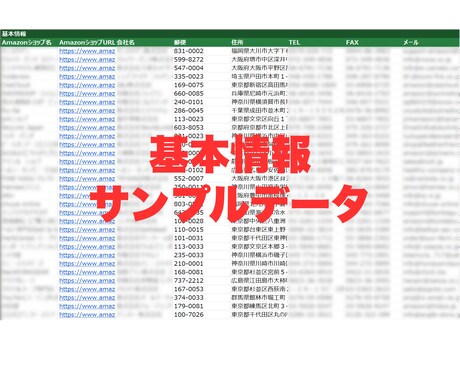460x380 pixels.
Task: Select address cell 千葉県成田市並木町
Action: (259, 111)
